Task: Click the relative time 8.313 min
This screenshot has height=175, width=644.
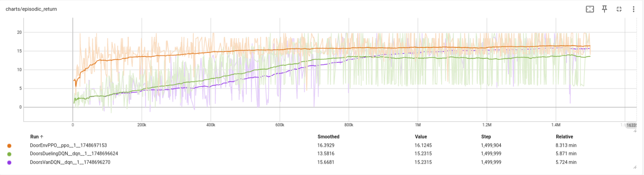Action: tap(566, 145)
